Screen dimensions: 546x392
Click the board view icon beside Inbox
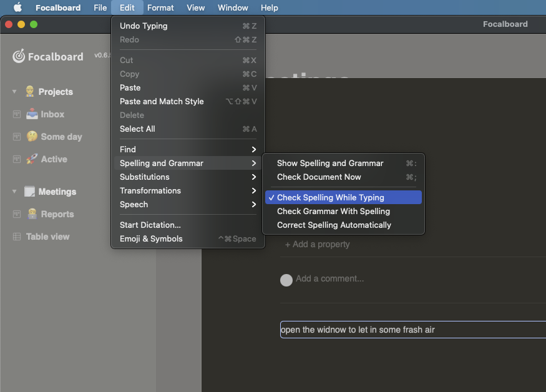coord(17,114)
